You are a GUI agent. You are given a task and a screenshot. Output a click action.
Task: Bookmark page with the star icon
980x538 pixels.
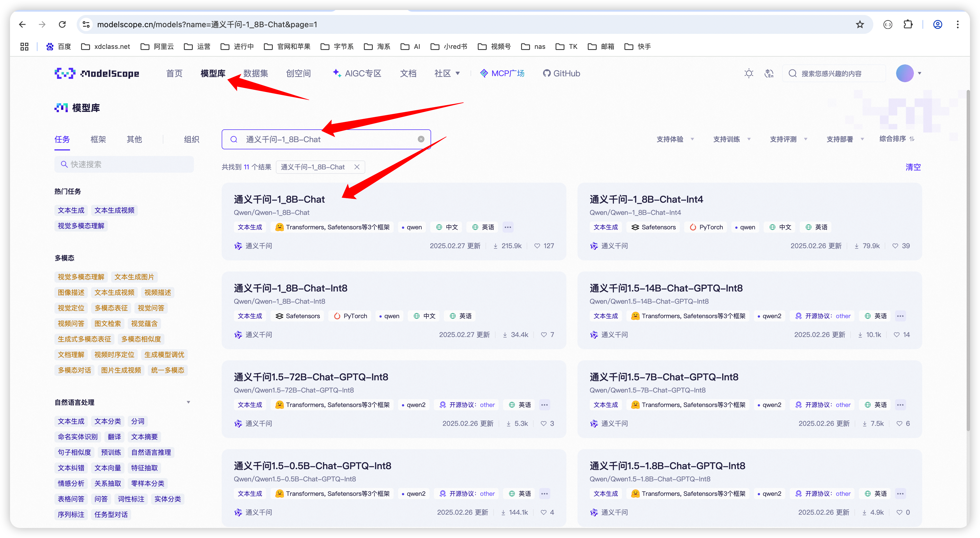click(860, 25)
